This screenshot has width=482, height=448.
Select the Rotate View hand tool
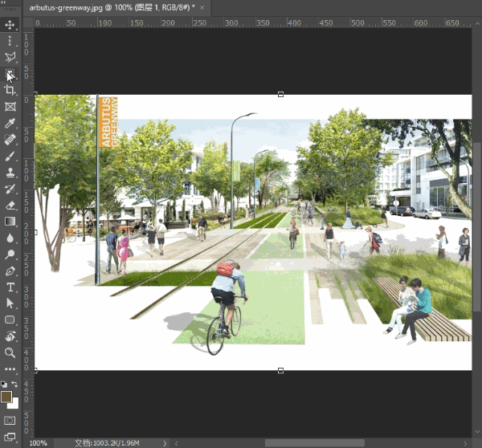(x=10, y=336)
